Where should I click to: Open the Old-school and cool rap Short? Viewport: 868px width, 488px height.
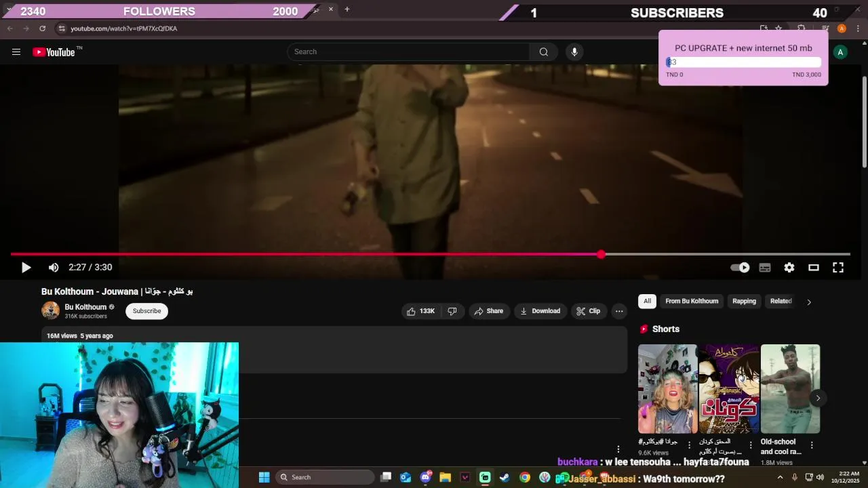click(x=790, y=389)
